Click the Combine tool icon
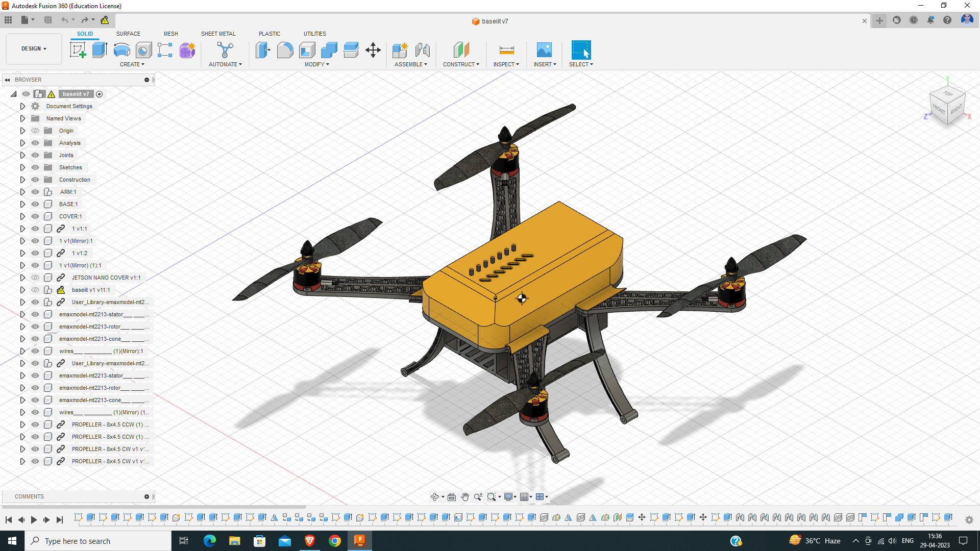Image resolution: width=980 pixels, height=551 pixels. point(329,50)
